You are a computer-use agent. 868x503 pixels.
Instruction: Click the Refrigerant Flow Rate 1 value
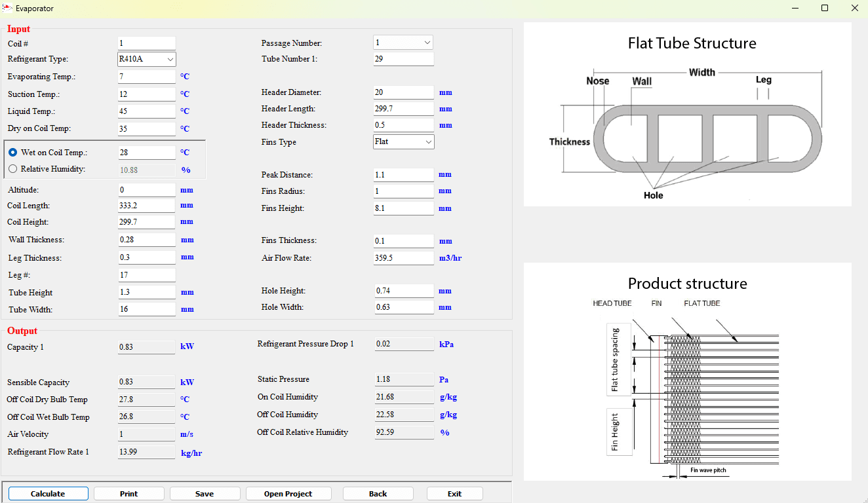click(147, 452)
